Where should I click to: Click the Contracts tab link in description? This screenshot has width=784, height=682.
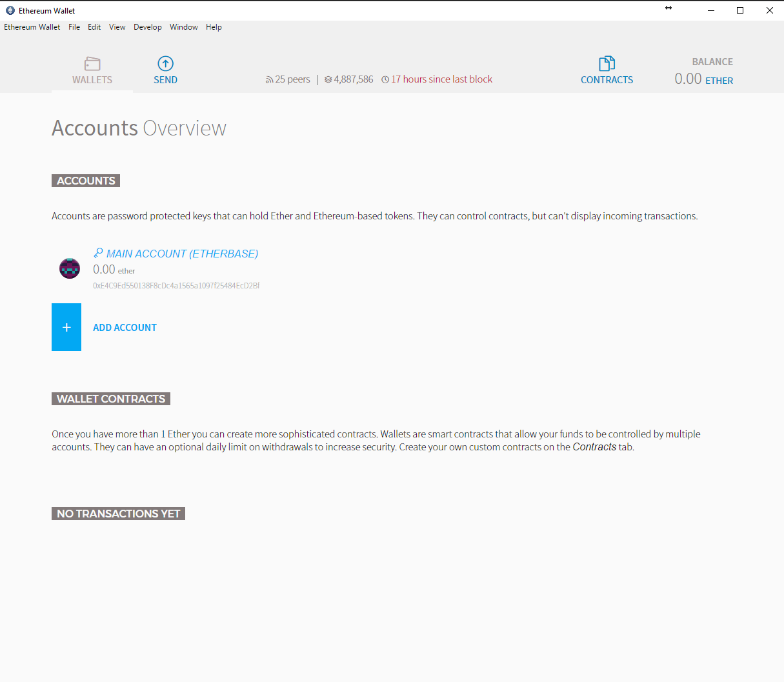coord(594,447)
